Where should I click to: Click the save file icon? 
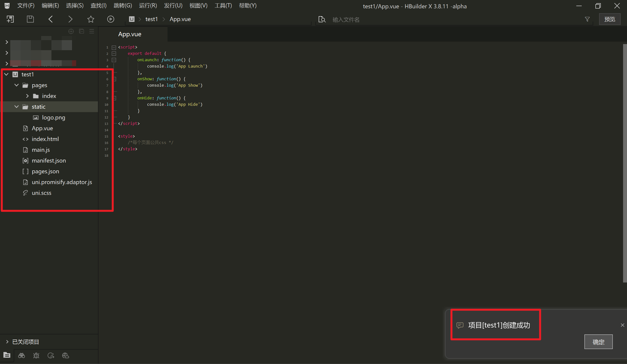[x=30, y=19]
